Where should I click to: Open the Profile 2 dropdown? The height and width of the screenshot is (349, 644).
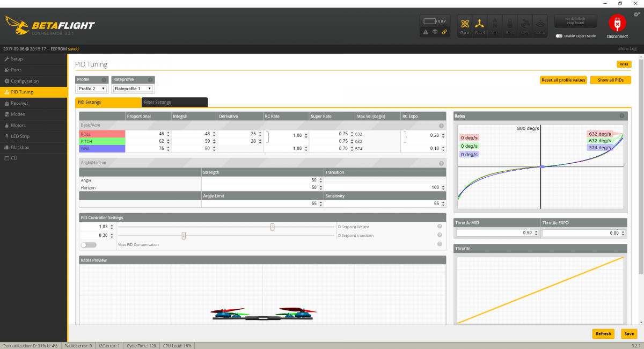92,89
